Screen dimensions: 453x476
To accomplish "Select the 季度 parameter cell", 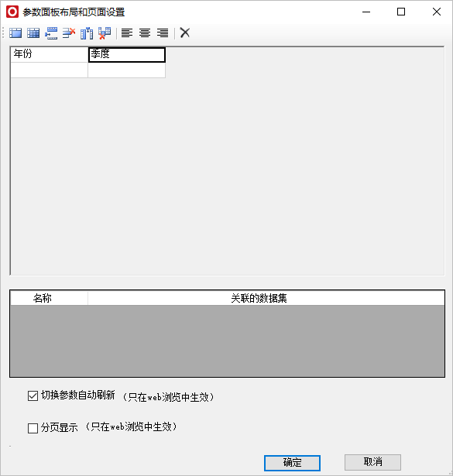I will point(127,55).
